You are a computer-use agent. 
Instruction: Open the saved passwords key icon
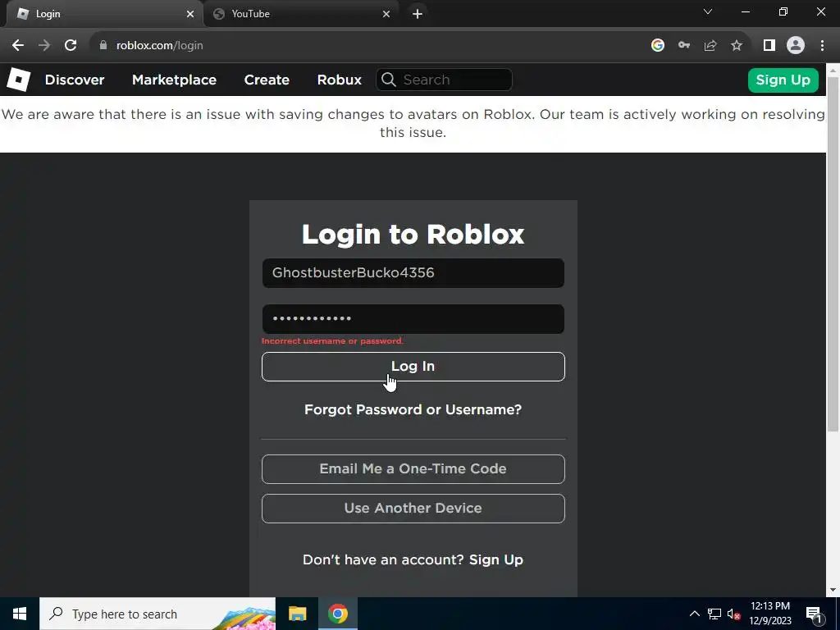684,46
